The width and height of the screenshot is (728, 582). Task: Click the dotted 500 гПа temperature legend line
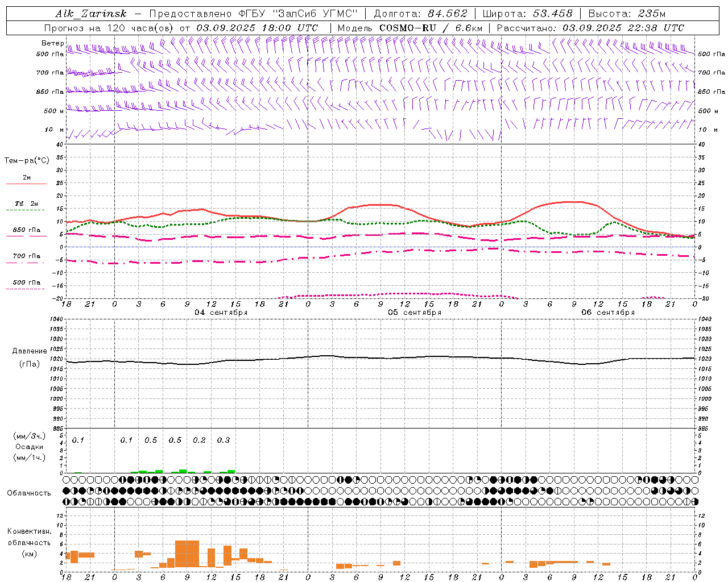point(26,289)
